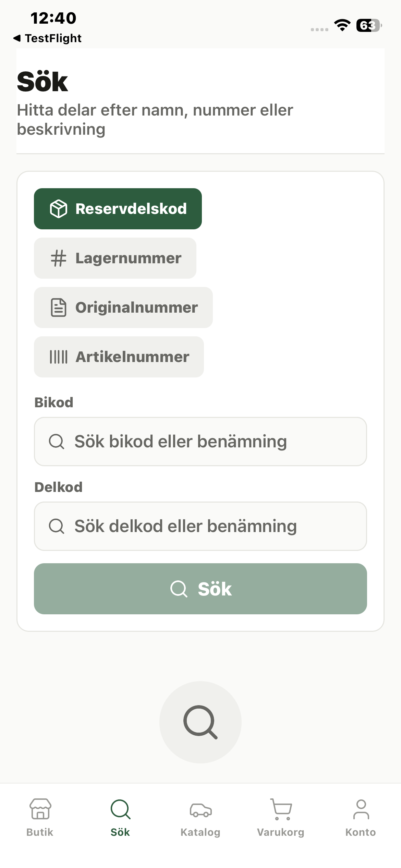Screen dimensions: 401x868
Task: Choose Originalnummer search mode
Action: pos(123,308)
